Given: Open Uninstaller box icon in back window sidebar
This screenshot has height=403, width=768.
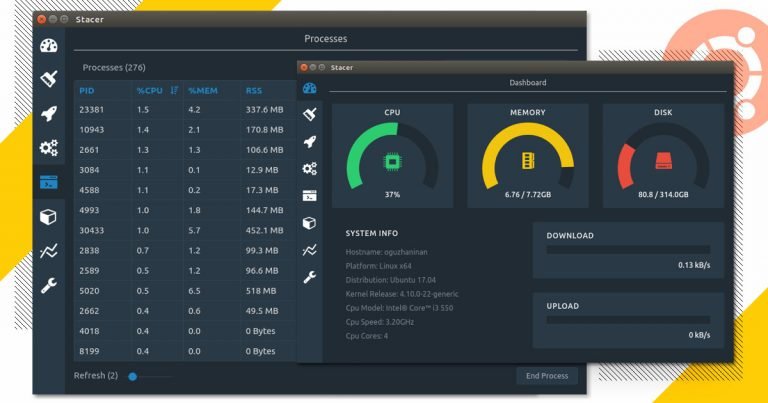Looking at the screenshot, I should 49,217.
